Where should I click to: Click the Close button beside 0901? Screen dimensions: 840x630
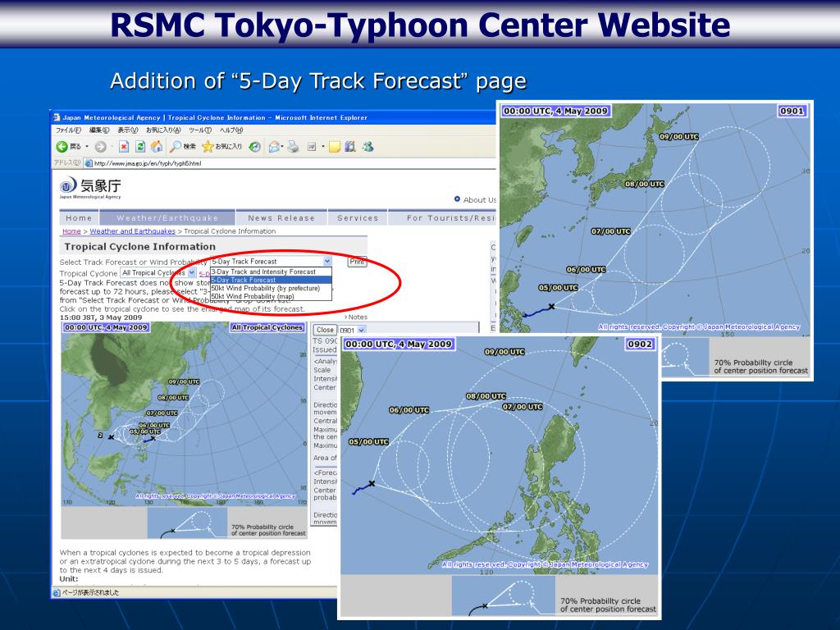(x=325, y=330)
